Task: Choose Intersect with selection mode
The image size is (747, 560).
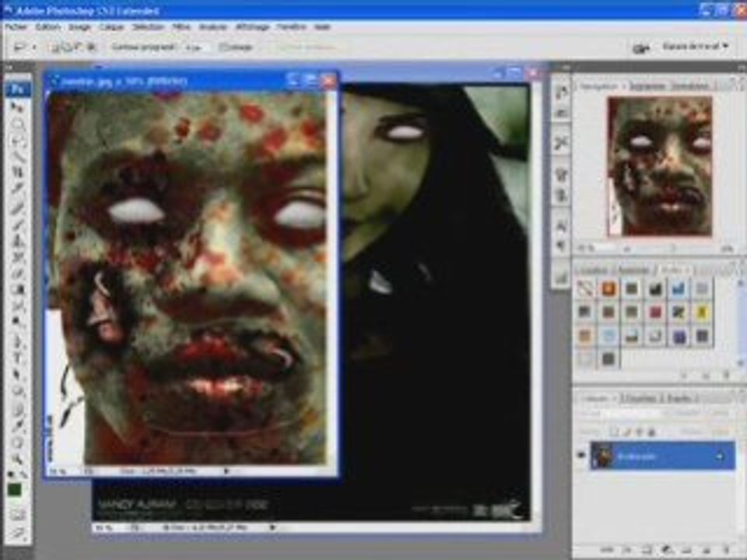Action: 91,47
